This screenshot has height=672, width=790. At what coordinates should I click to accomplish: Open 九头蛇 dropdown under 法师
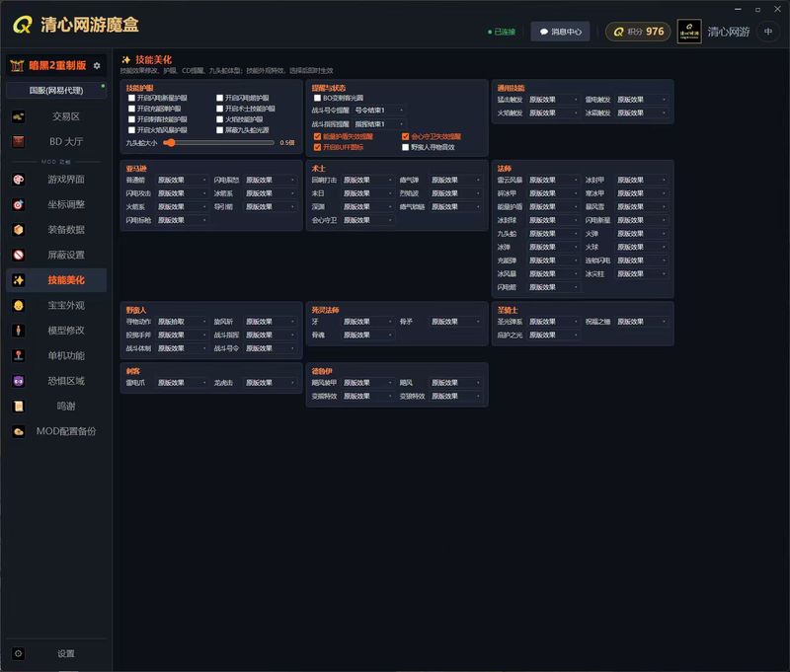coord(553,234)
